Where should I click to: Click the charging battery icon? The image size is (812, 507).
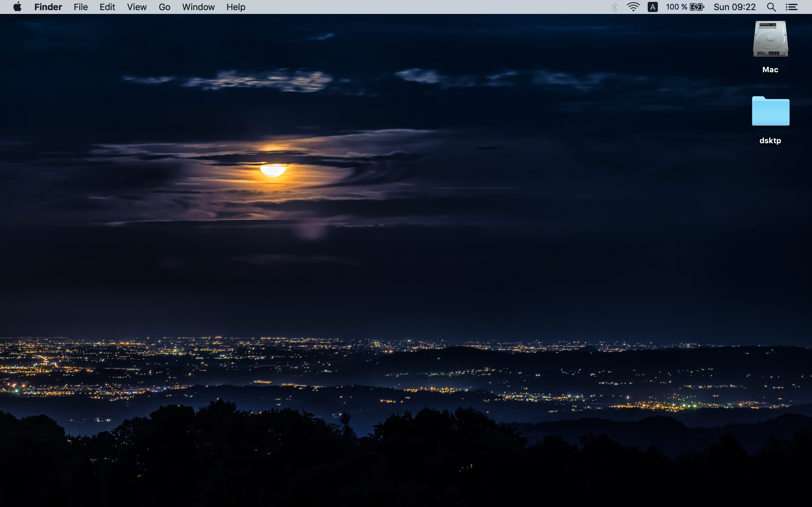click(697, 7)
